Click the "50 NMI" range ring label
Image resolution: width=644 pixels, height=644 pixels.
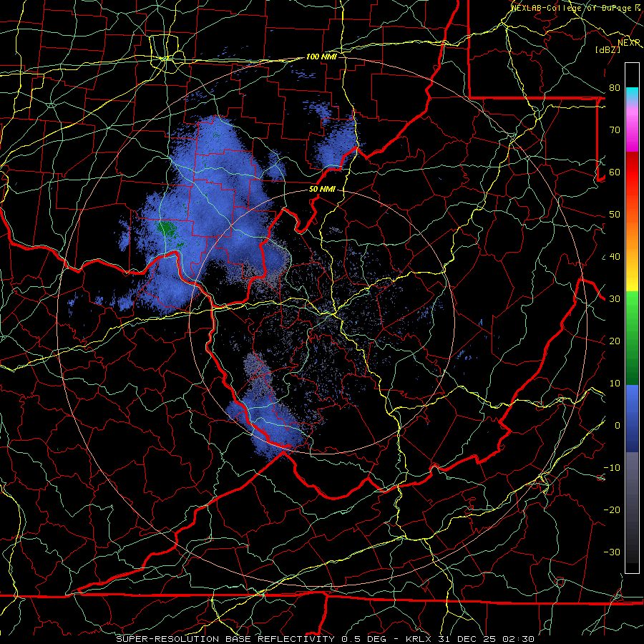(322, 190)
